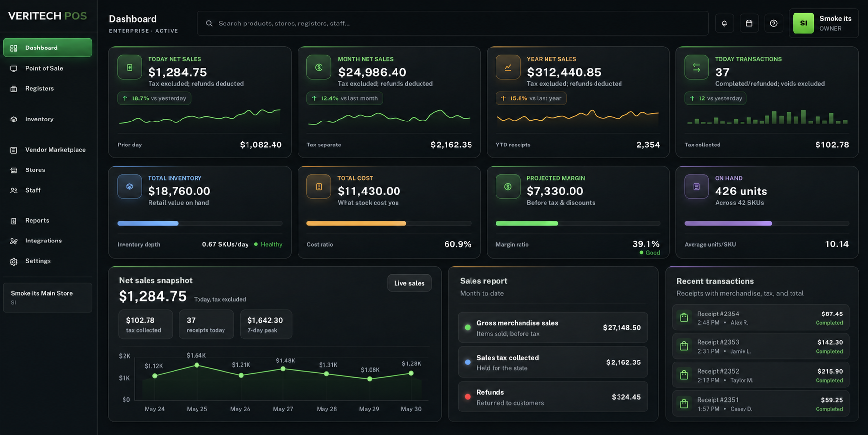
Task: Click the Today Transactions arrows icon
Action: tap(696, 68)
